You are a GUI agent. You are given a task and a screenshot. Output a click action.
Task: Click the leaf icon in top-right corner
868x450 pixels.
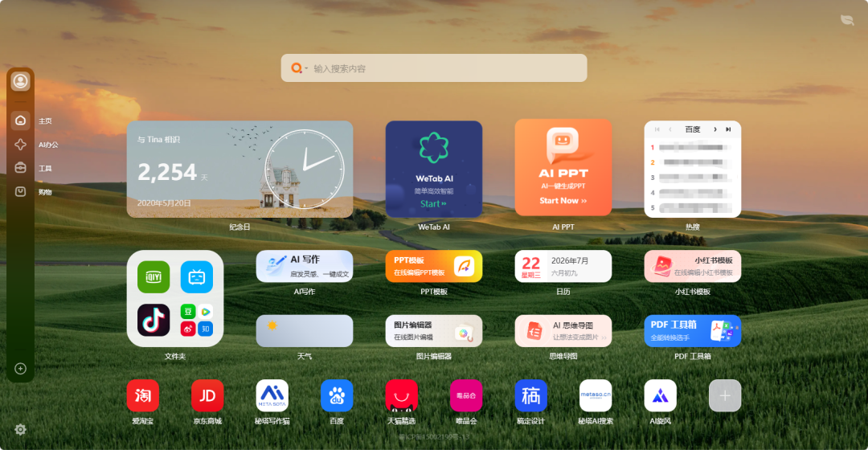point(847,20)
